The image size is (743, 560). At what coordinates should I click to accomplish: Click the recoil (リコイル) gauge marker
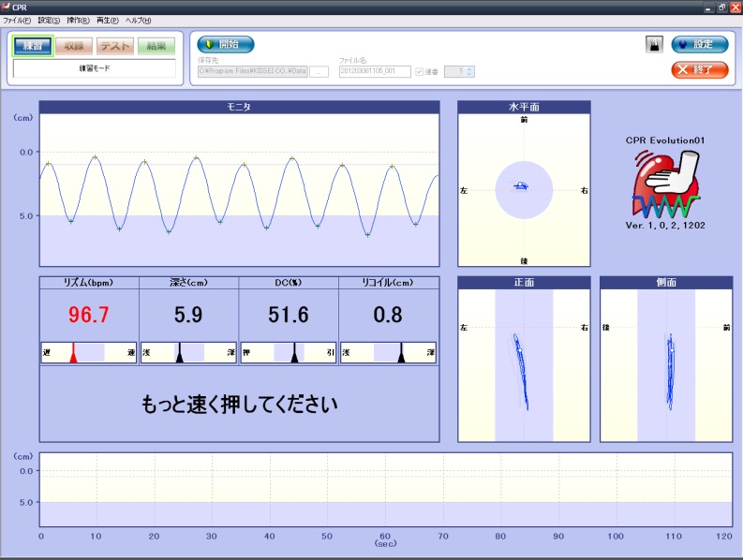[401, 353]
